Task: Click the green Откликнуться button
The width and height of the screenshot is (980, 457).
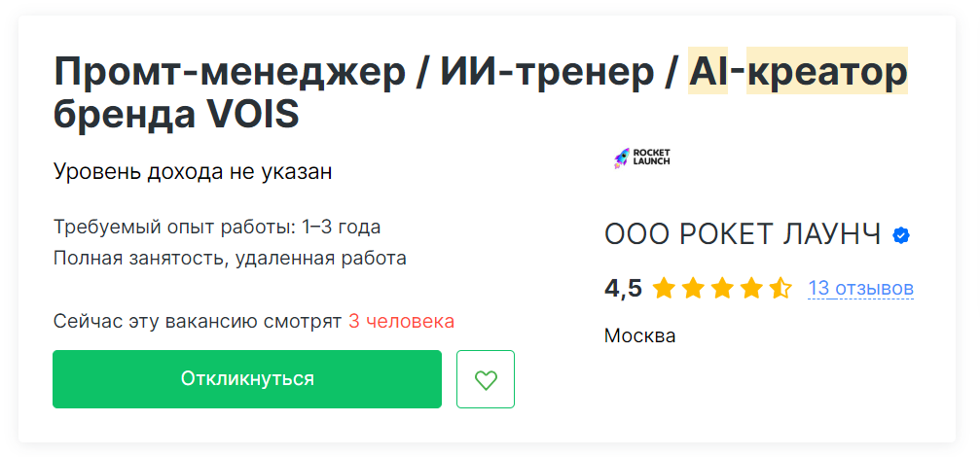Action: click(247, 379)
